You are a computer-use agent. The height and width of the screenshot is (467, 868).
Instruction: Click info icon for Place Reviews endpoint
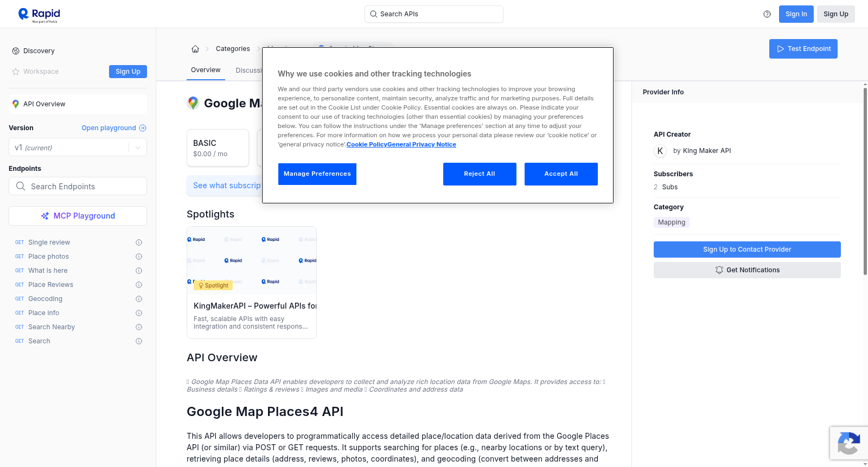139,285
